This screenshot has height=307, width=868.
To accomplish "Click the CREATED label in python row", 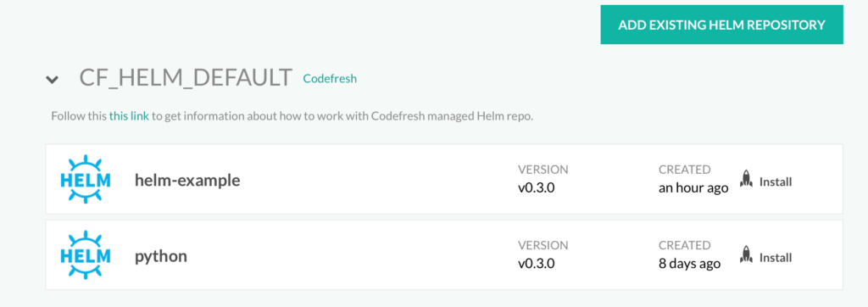I will coord(684,245).
